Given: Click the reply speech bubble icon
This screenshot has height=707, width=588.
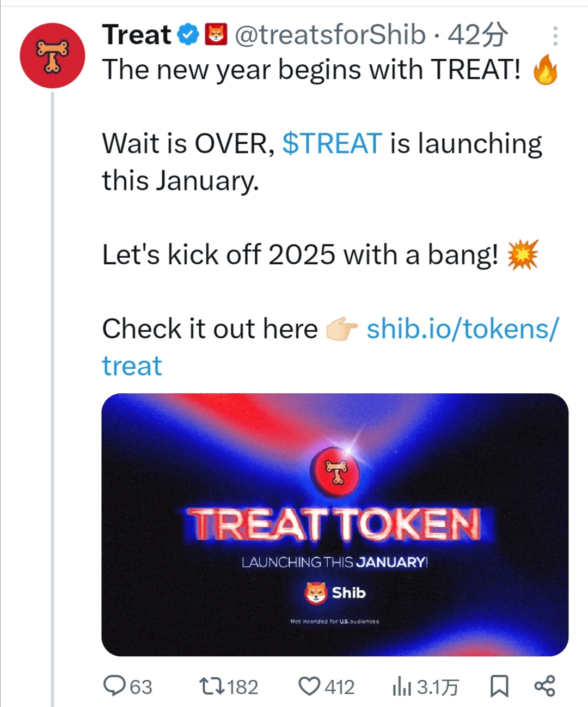Looking at the screenshot, I should tap(114, 686).
